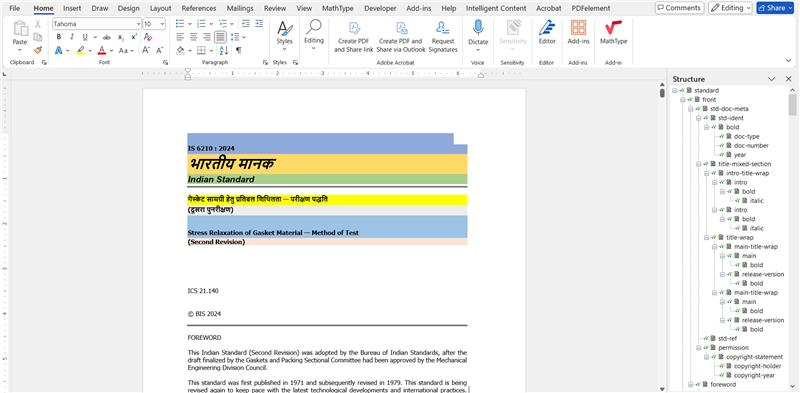Click the Add-ins grid icon
The height and width of the screenshot is (393, 800).
[x=578, y=28]
